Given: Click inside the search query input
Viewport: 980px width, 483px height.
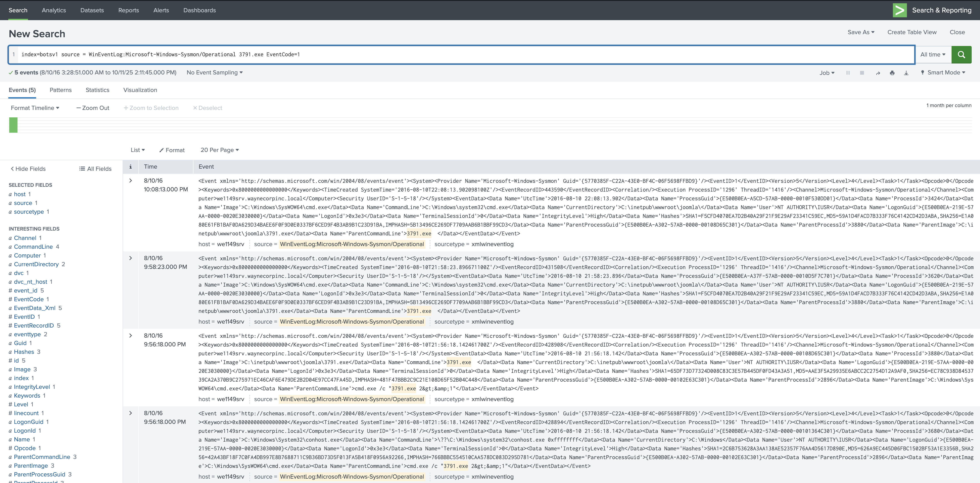Looking at the screenshot, I should [457, 55].
